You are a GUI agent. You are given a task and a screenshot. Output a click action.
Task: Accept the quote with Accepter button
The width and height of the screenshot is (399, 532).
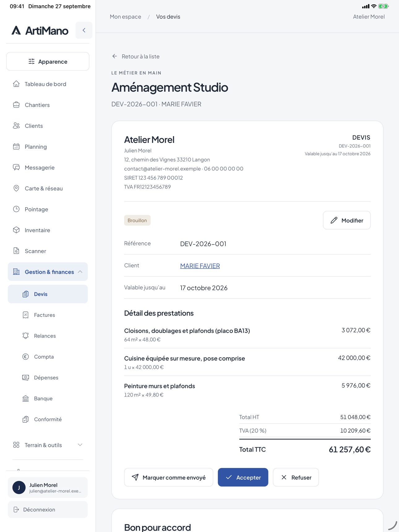(243, 477)
